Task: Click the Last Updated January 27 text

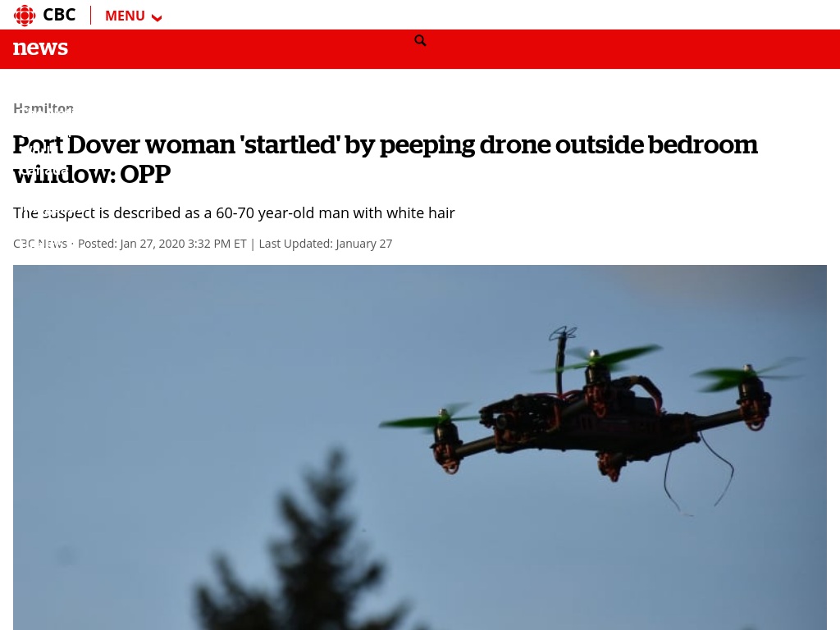Action: point(325,244)
